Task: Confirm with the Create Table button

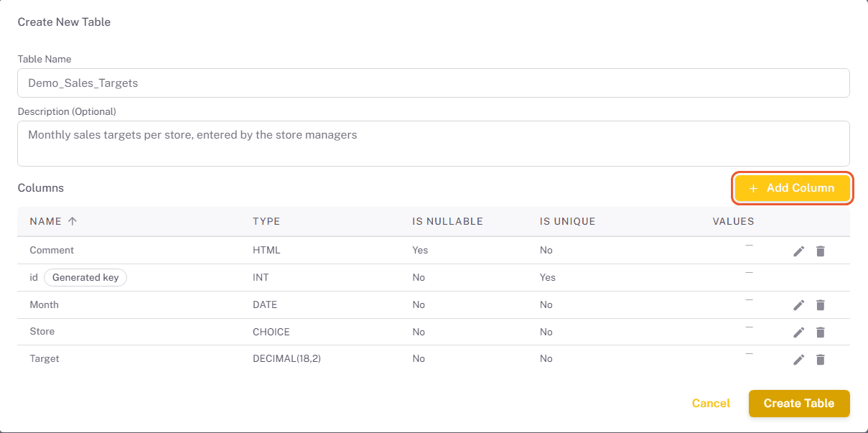Action: (799, 404)
